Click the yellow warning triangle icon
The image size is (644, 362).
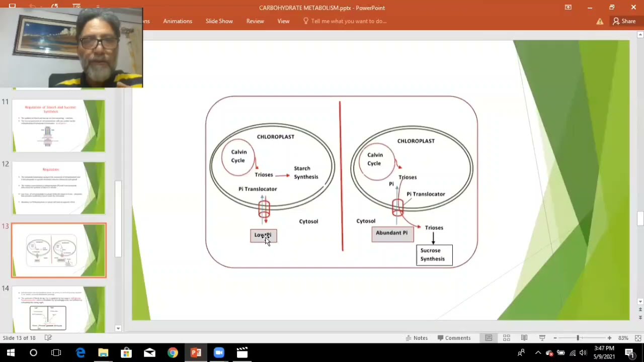(600, 21)
